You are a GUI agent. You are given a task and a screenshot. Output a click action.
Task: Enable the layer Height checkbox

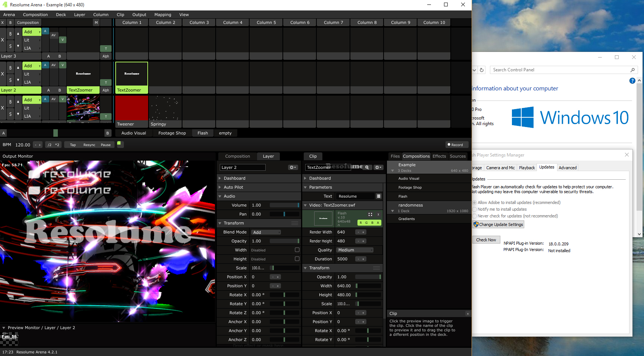coord(297,259)
